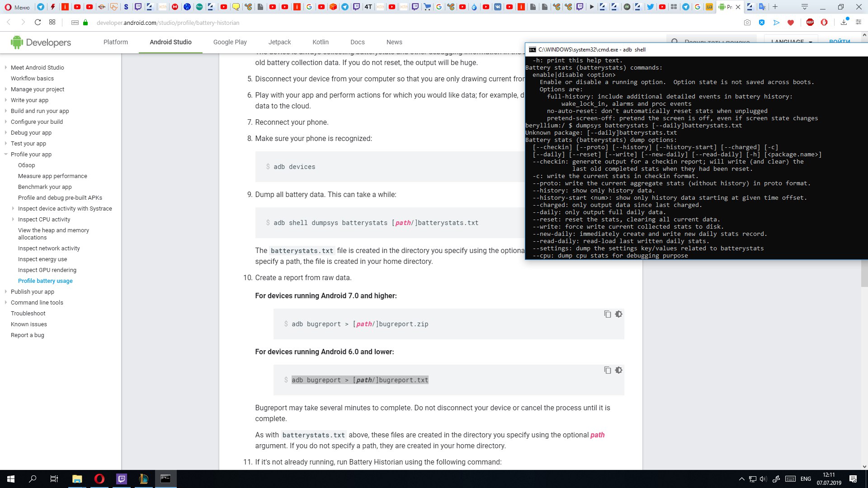Screen dimensions: 868x488
Task: Bookmark page with the red heart icon
Action: tap(791, 23)
